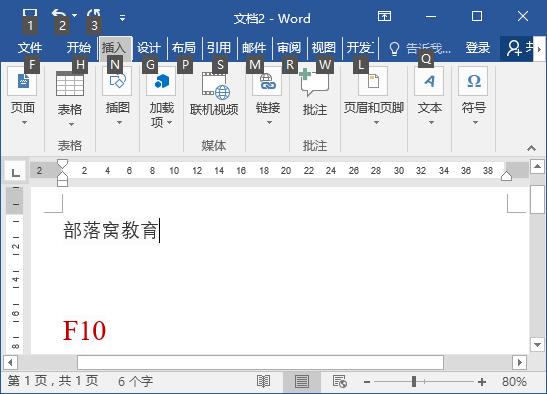This screenshot has height=394, width=547.
Task: Collapse the ribbon with the chevron
Action: click(531, 148)
